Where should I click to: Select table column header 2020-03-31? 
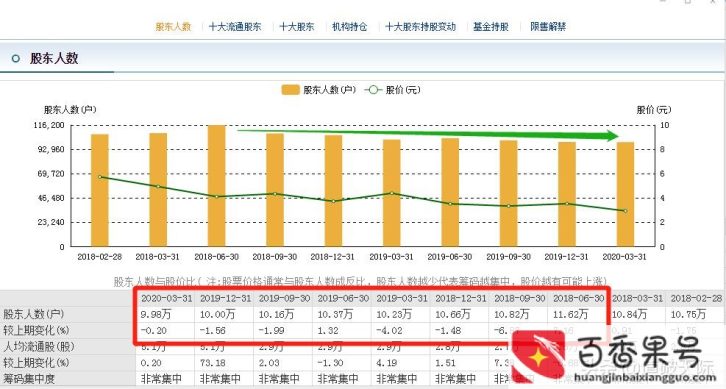166,299
